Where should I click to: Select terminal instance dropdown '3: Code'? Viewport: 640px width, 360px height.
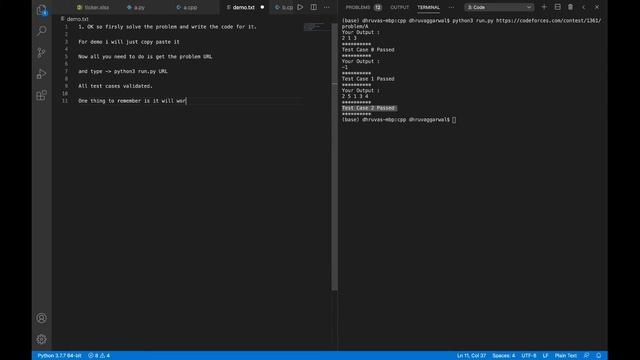(x=499, y=7)
